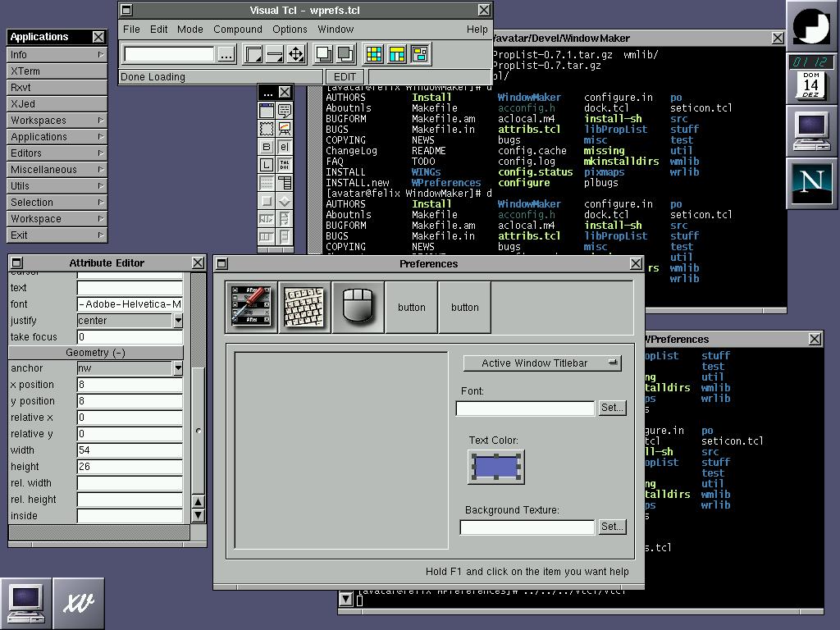
Task: Click the border width line toolbar icon
Action: [274, 54]
